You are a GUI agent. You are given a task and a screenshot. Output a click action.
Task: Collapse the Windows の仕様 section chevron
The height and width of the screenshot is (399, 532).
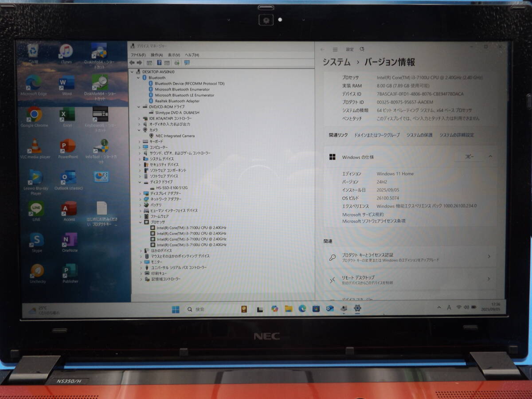[x=490, y=156]
